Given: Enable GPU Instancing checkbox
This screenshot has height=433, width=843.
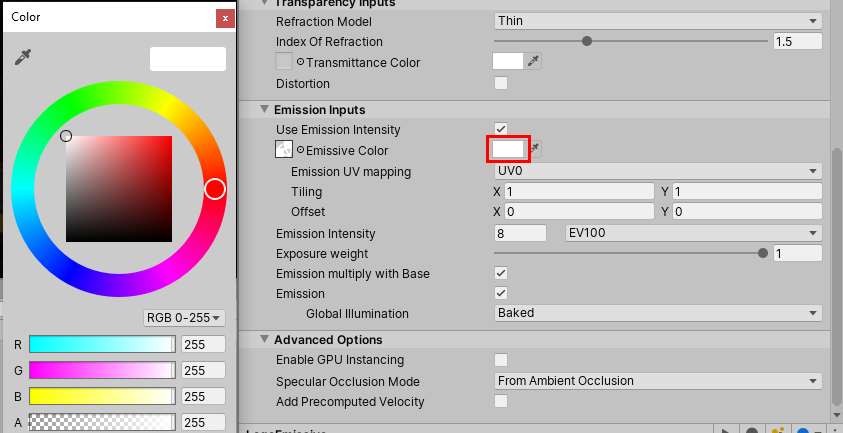Looking at the screenshot, I should tap(501, 360).
